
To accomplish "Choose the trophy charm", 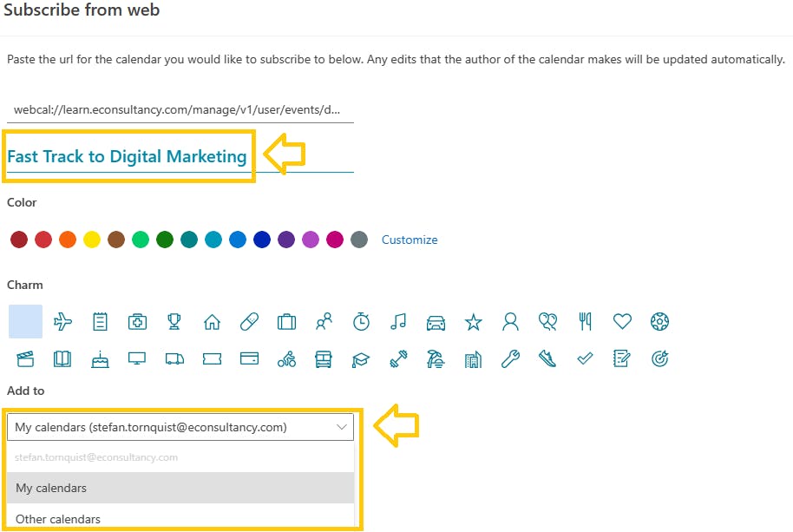I will (174, 322).
